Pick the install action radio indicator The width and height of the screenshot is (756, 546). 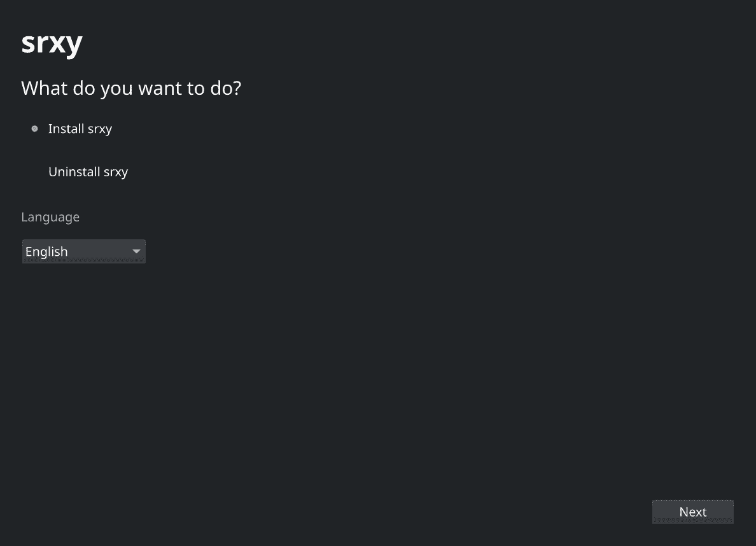pyautogui.click(x=35, y=129)
